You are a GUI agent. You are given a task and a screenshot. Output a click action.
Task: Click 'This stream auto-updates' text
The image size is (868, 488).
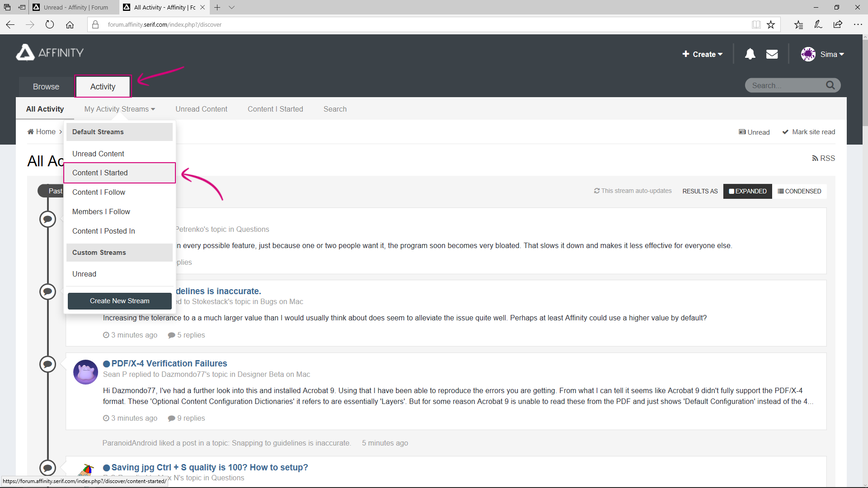(633, 191)
